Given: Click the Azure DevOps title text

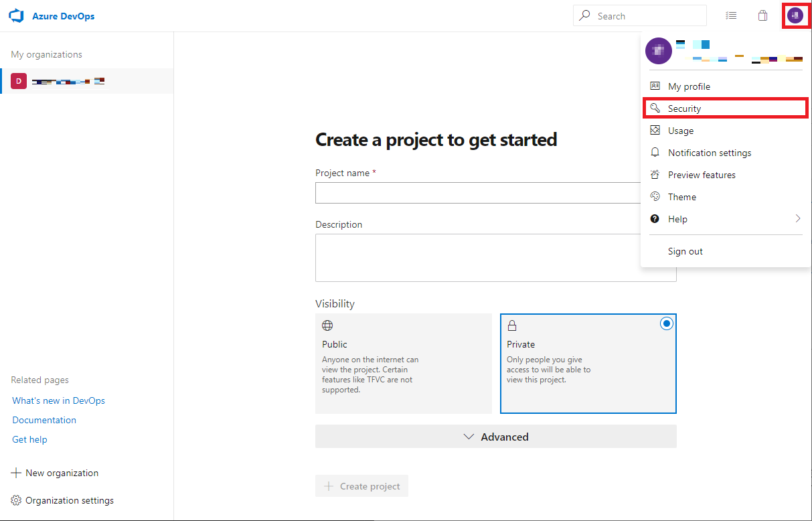Looking at the screenshot, I should [64, 16].
